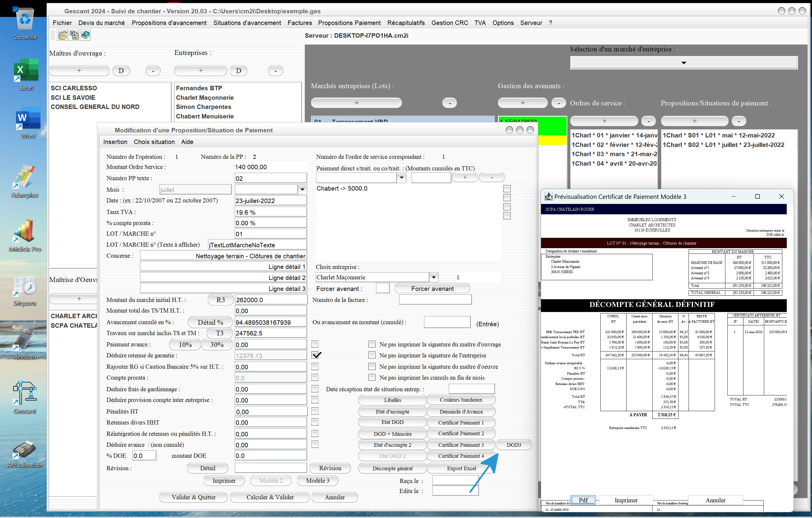The image size is (812, 518).
Task: Open the Séquora desktop shortcut
Action: 25,291
